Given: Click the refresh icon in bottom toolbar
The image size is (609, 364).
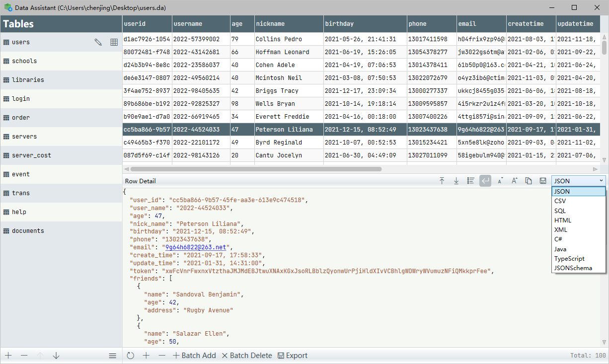Looking at the screenshot, I should pyautogui.click(x=131, y=356).
